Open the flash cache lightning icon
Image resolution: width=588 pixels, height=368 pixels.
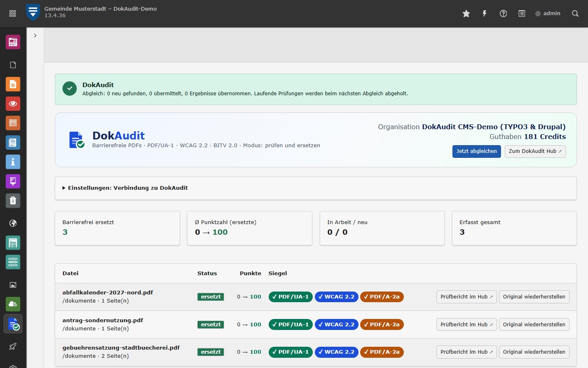[485, 13]
